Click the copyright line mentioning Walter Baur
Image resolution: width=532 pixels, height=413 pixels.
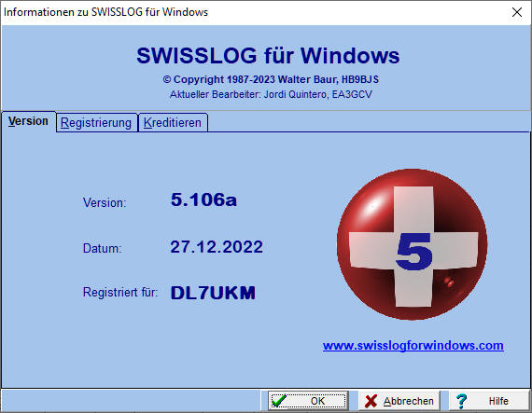click(271, 79)
